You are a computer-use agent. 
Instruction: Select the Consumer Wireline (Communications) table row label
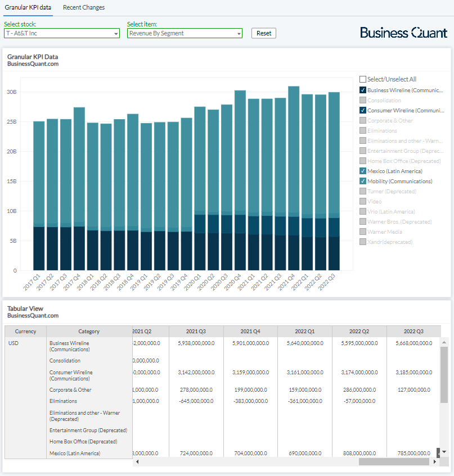click(x=71, y=375)
